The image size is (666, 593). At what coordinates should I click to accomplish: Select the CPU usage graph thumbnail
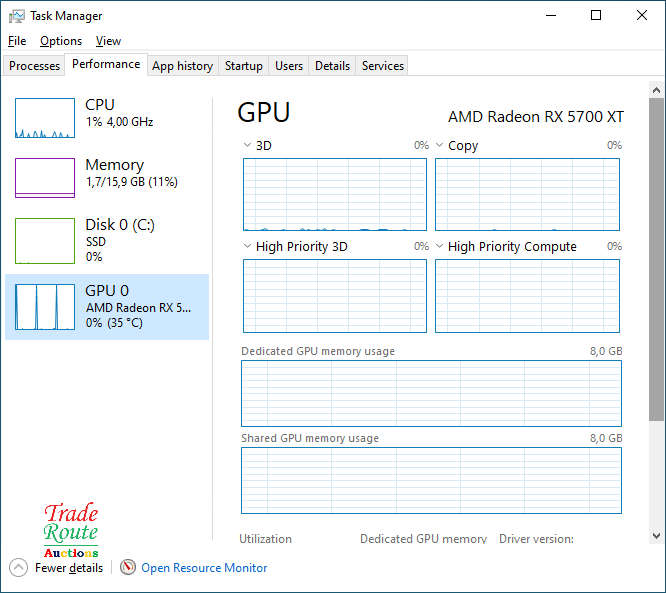click(x=45, y=118)
